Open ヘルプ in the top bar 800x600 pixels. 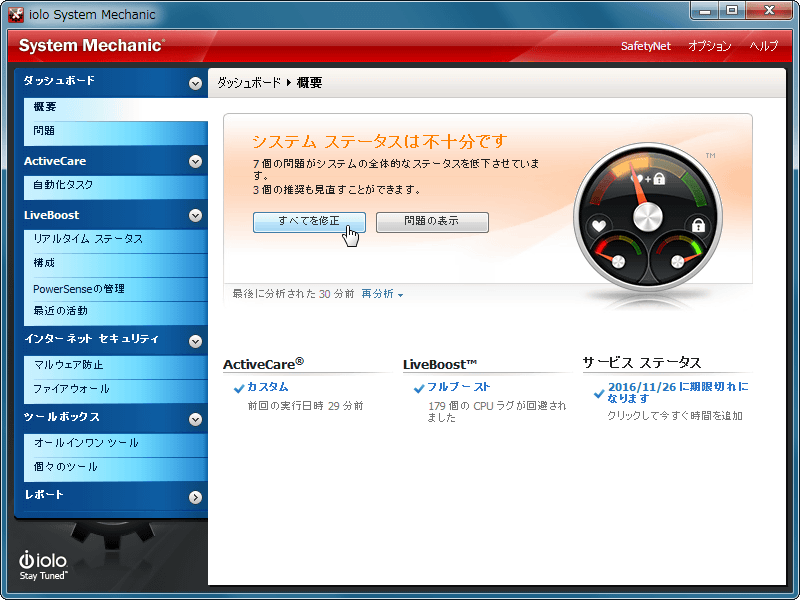click(763, 46)
